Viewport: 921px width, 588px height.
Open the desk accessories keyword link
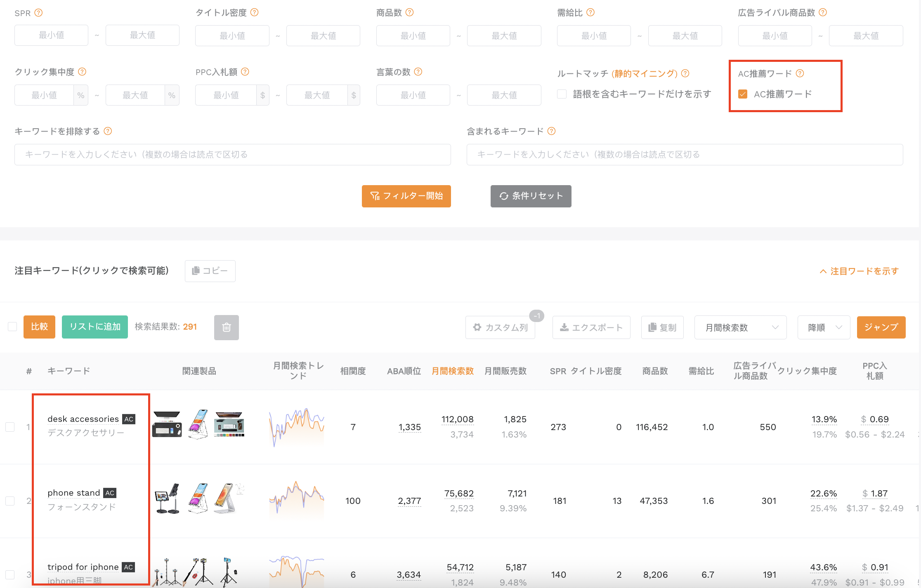point(83,419)
